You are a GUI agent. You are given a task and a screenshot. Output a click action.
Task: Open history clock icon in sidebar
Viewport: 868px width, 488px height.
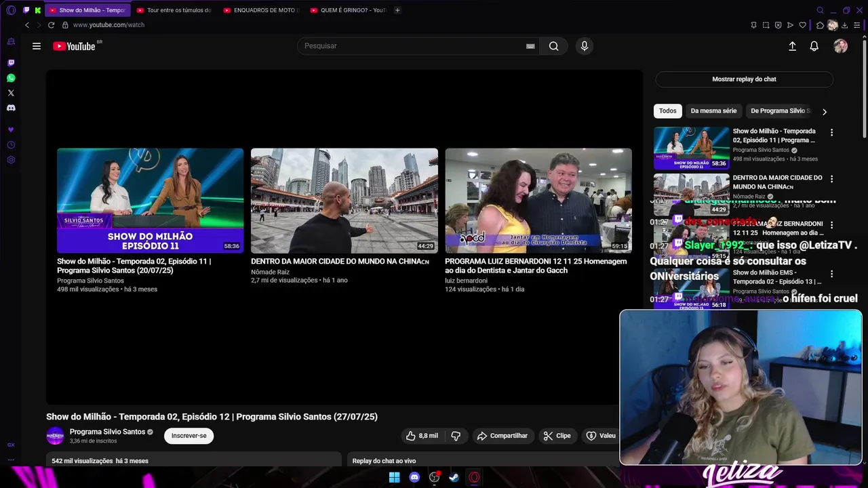(11, 145)
